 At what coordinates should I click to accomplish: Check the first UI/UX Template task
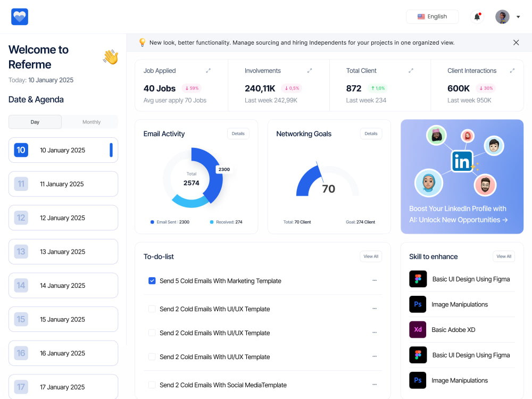coord(152,309)
